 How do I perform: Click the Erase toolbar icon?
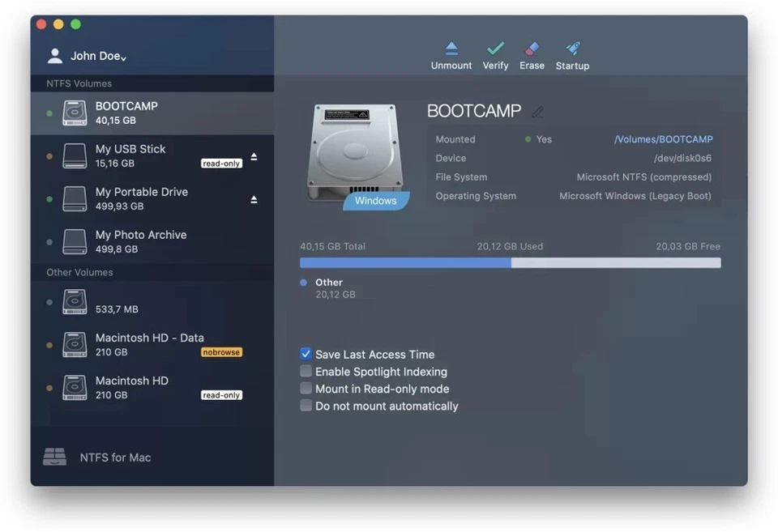pyautogui.click(x=532, y=53)
